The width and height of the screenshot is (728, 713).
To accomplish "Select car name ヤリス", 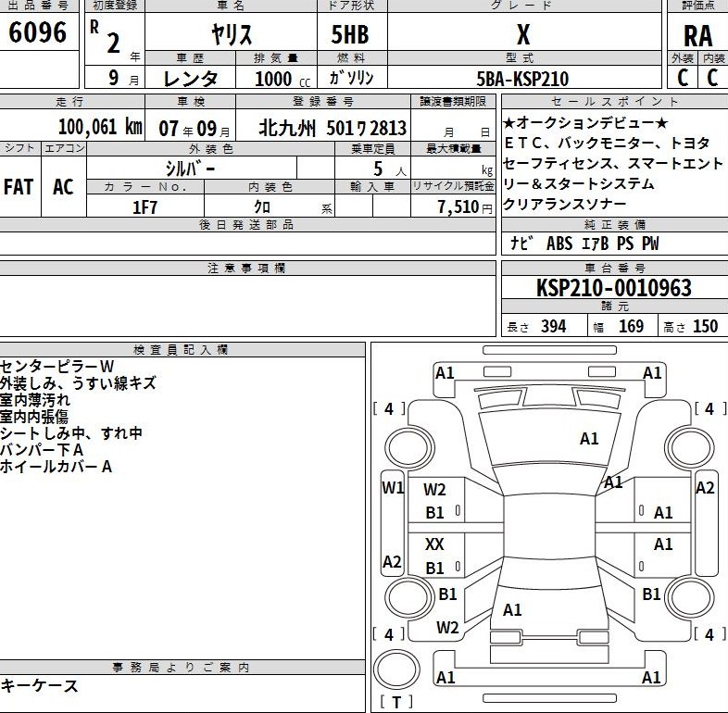I will (232, 33).
